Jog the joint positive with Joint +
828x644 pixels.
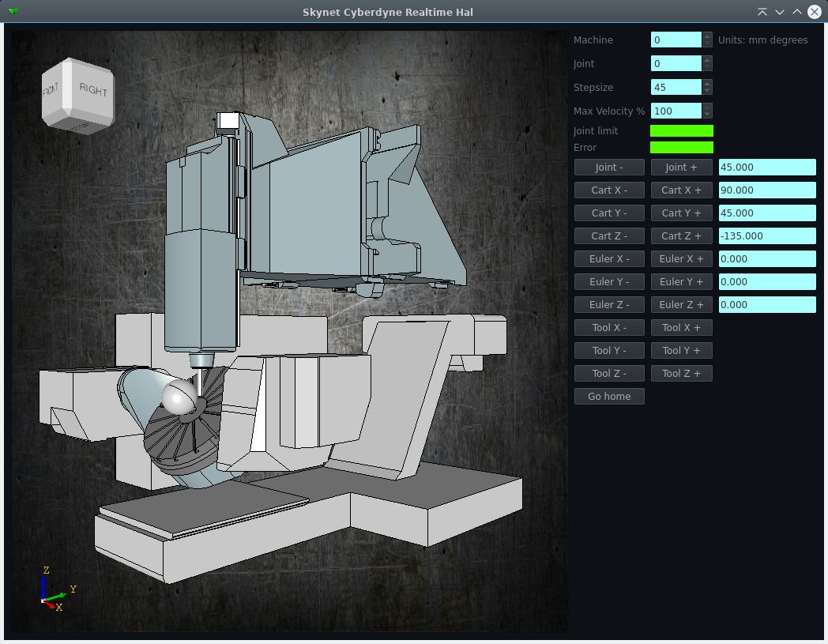point(681,167)
